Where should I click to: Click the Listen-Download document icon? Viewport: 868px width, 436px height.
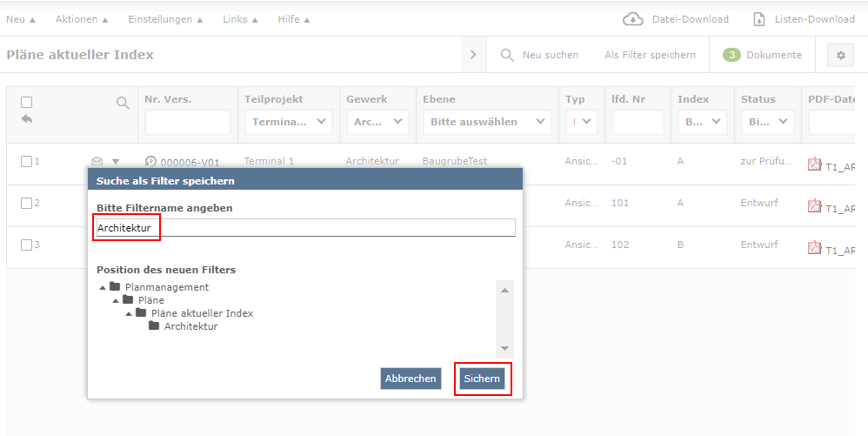(759, 19)
